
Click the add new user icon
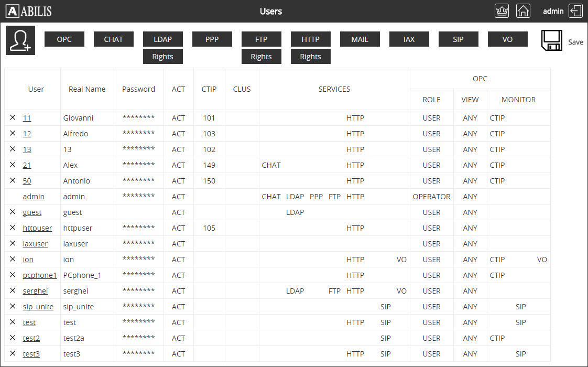coord(20,40)
